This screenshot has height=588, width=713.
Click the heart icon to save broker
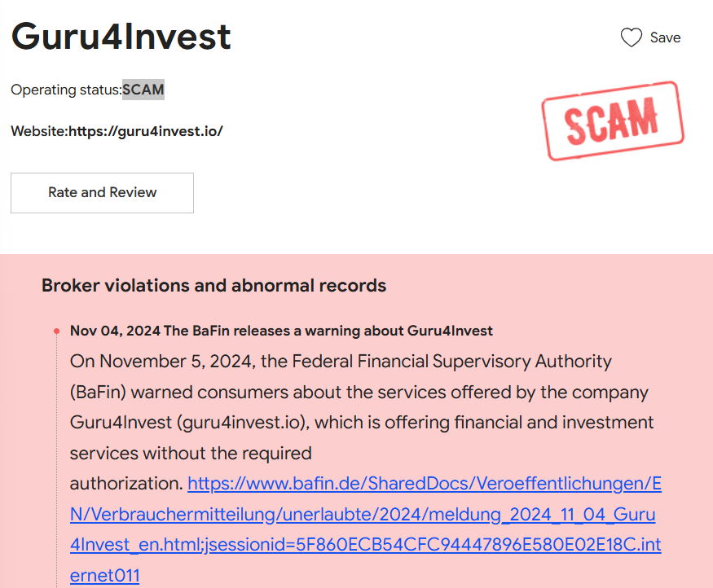point(632,37)
